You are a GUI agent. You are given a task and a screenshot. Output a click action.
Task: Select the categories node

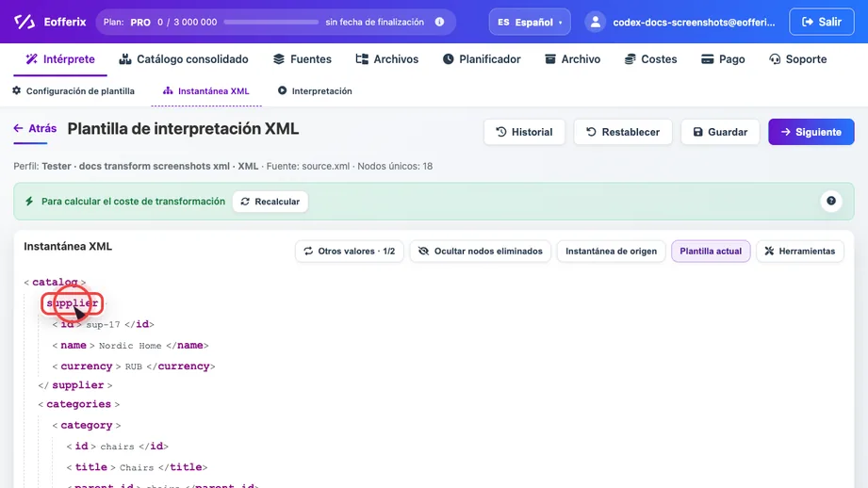(x=78, y=404)
